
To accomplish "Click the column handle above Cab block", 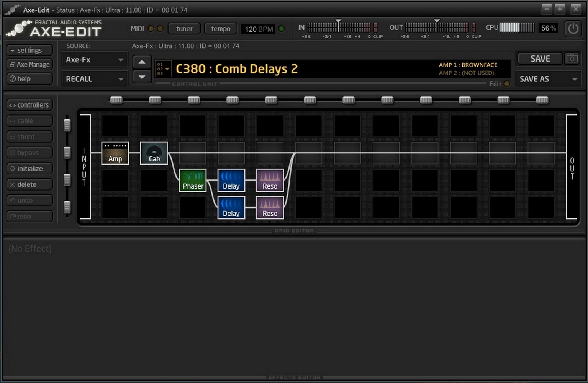I will (x=155, y=100).
